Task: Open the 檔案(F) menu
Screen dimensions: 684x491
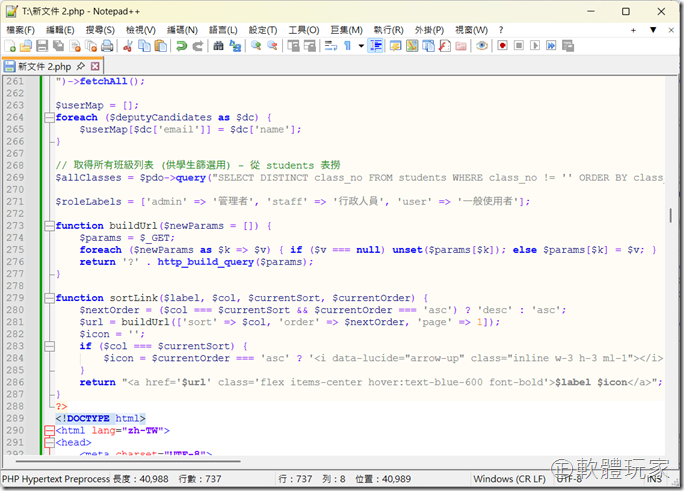Action: 20,30
